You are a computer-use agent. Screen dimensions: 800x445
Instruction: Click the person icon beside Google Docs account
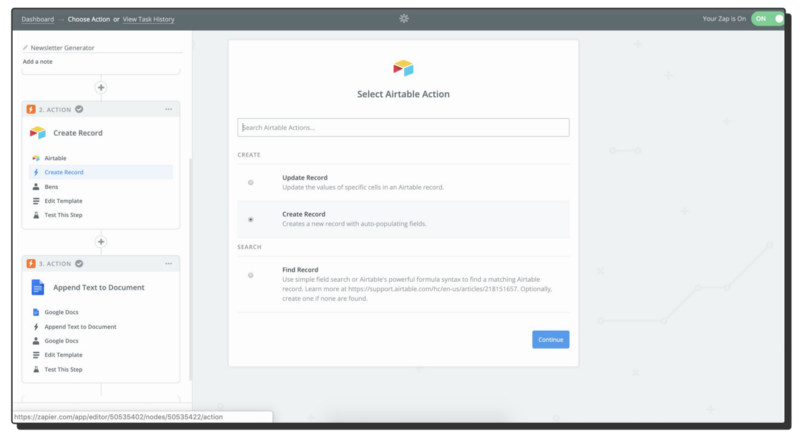click(x=36, y=341)
